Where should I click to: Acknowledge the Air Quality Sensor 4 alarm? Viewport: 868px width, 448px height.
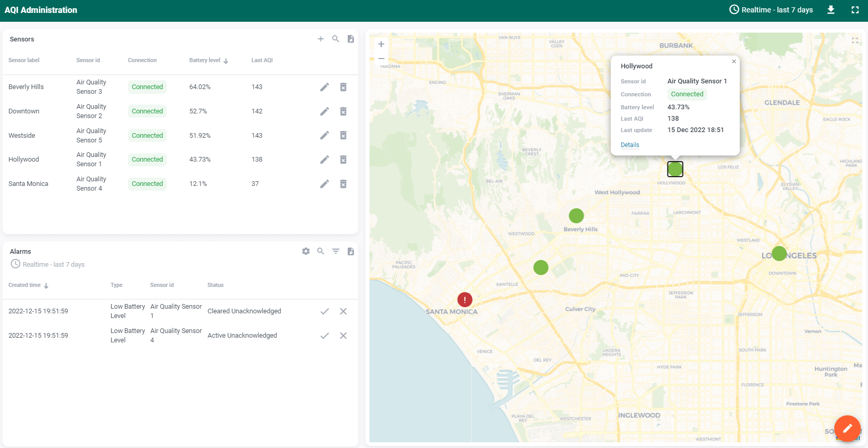click(324, 336)
